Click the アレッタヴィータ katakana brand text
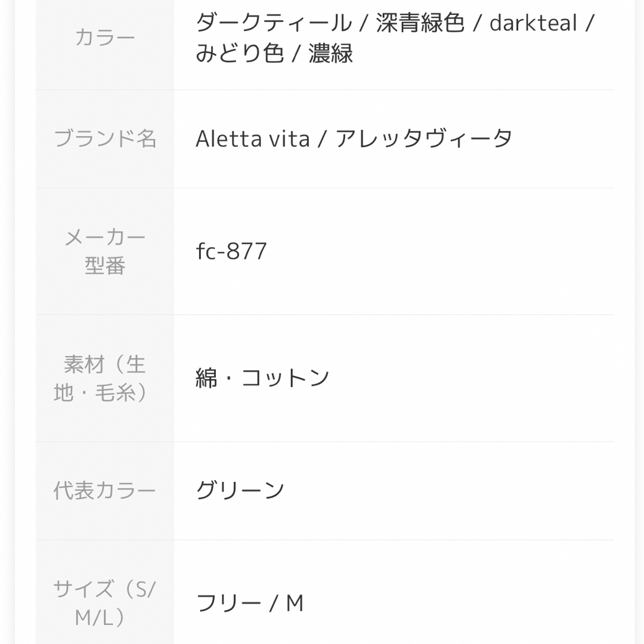This screenshot has width=644, height=644. click(424, 139)
